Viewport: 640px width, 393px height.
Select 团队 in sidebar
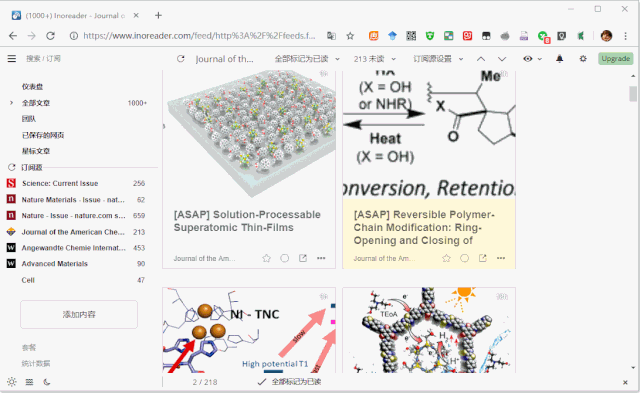pos(29,119)
